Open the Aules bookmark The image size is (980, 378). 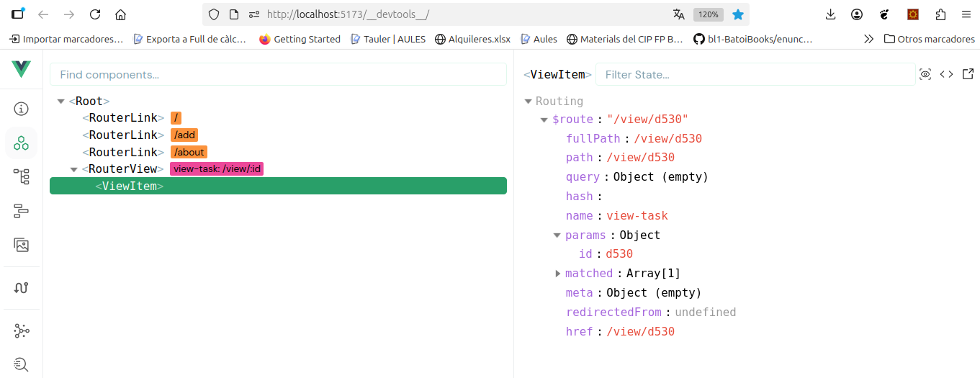coord(539,39)
